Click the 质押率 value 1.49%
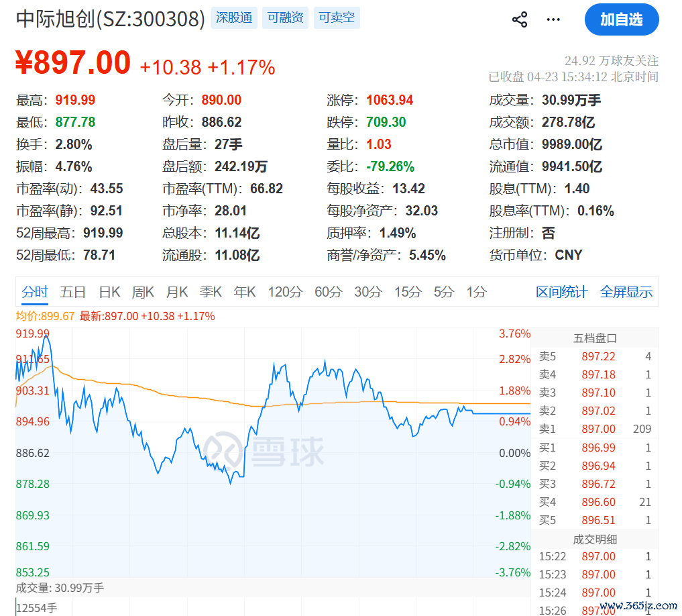 (398, 234)
